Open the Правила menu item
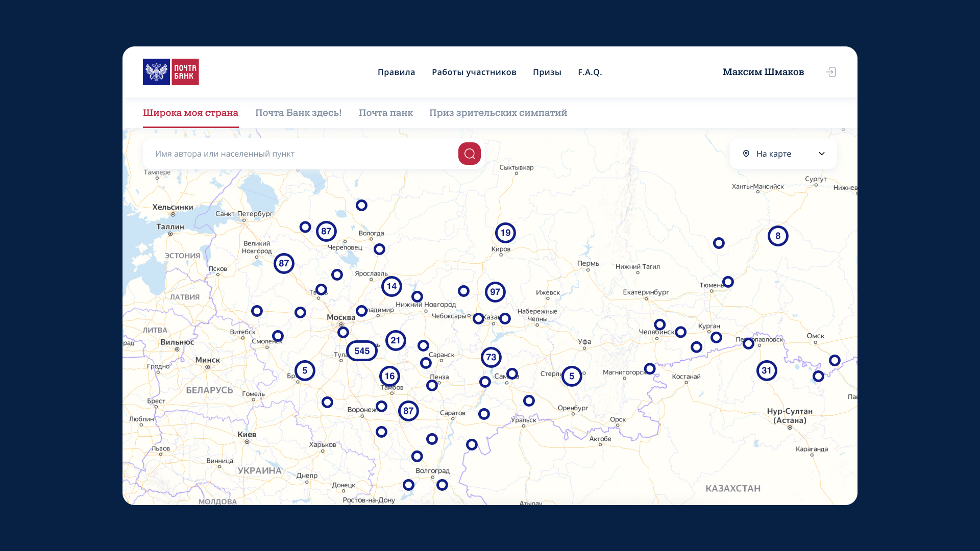 (x=397, y=72)
